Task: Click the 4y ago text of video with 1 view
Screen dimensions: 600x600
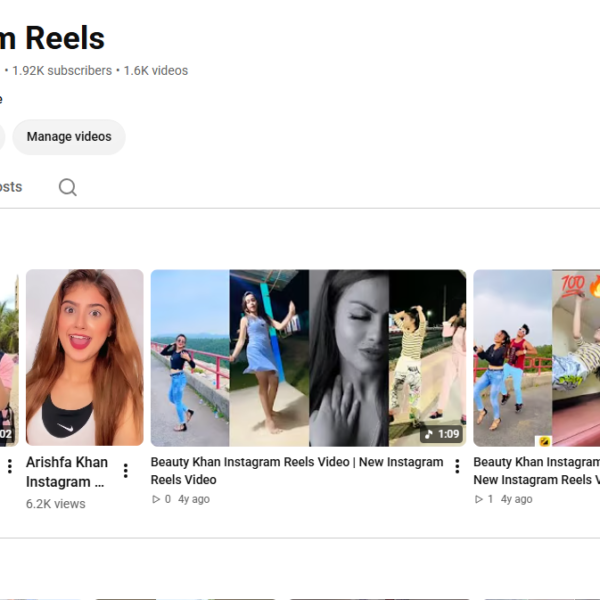Action: 517,499
